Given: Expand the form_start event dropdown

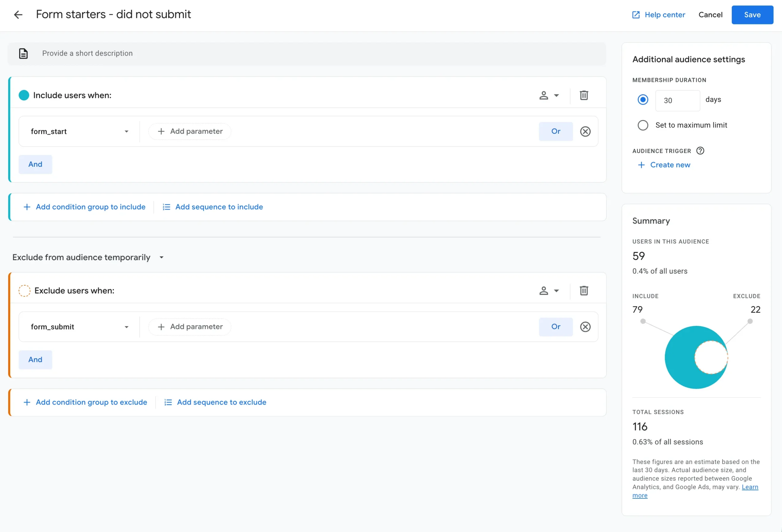Looking at the screenshot, I should point(126,131).
